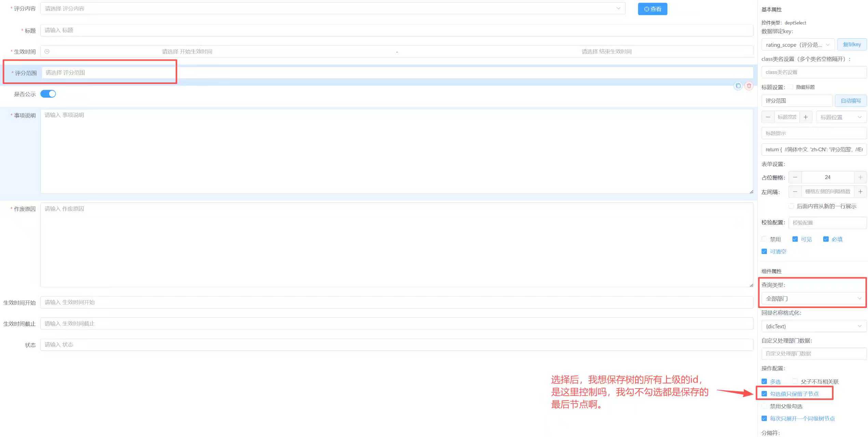
Task: Click the 查看 button
Action: pos(652,9)
